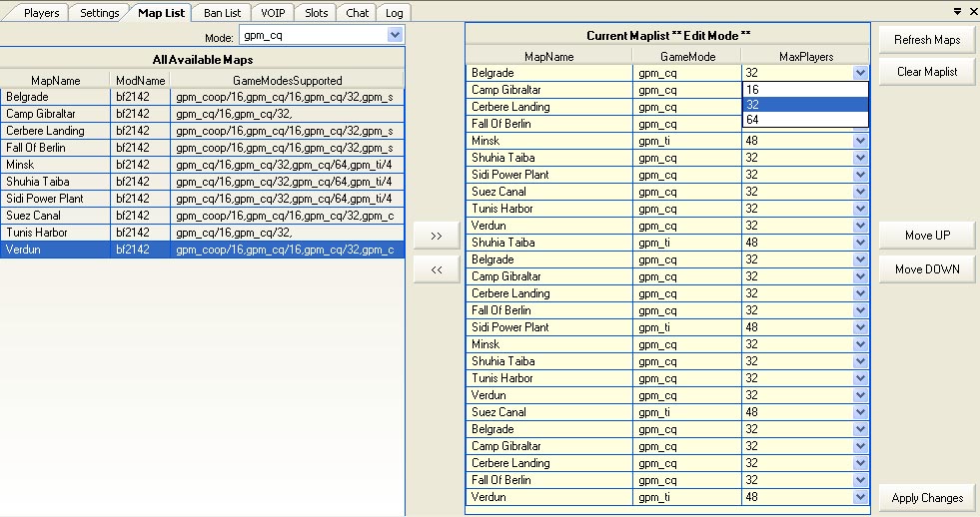Choose 64 in the open MaxPlayers list

(x=805, y=119)
